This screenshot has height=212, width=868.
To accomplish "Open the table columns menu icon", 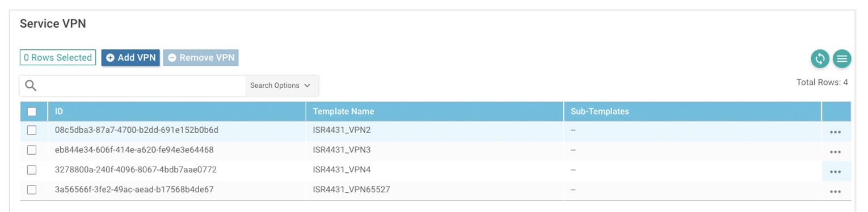I will (x=842, y=58).
